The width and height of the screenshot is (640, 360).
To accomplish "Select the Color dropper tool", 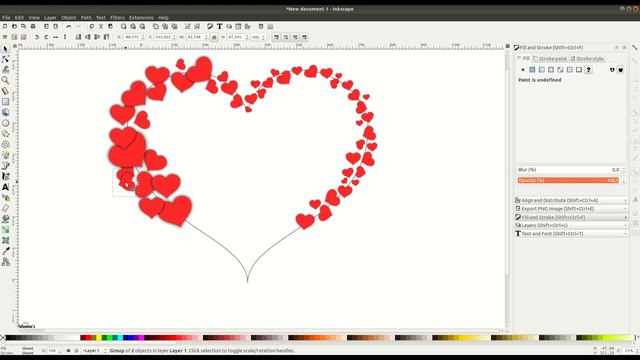I will (x=5, y=251).
